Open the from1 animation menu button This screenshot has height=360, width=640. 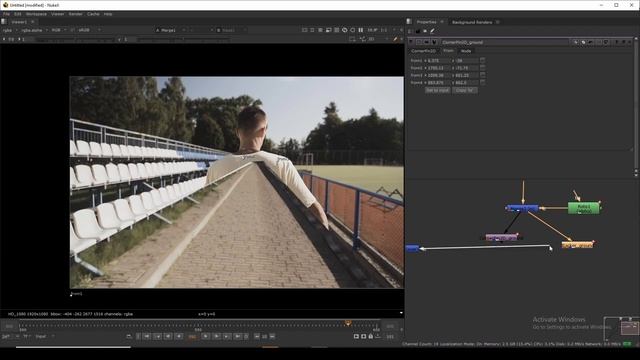point(482,60)
